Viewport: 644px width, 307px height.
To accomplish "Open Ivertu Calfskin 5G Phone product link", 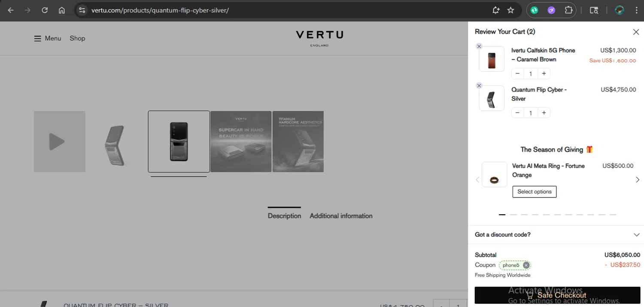I will [x=543, y=55].
